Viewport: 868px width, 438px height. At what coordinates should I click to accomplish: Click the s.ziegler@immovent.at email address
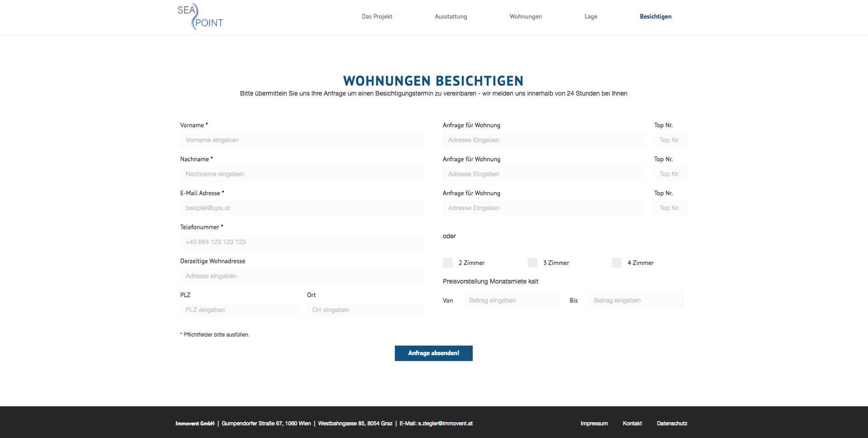(445, 424)
